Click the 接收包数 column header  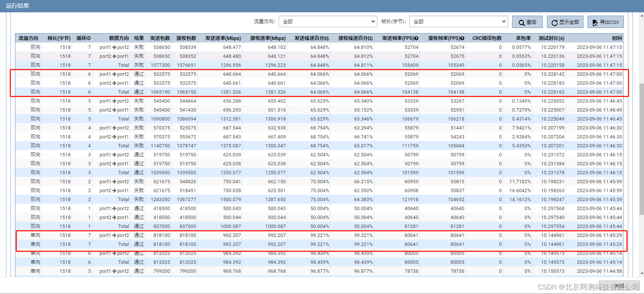click(186, 38)
